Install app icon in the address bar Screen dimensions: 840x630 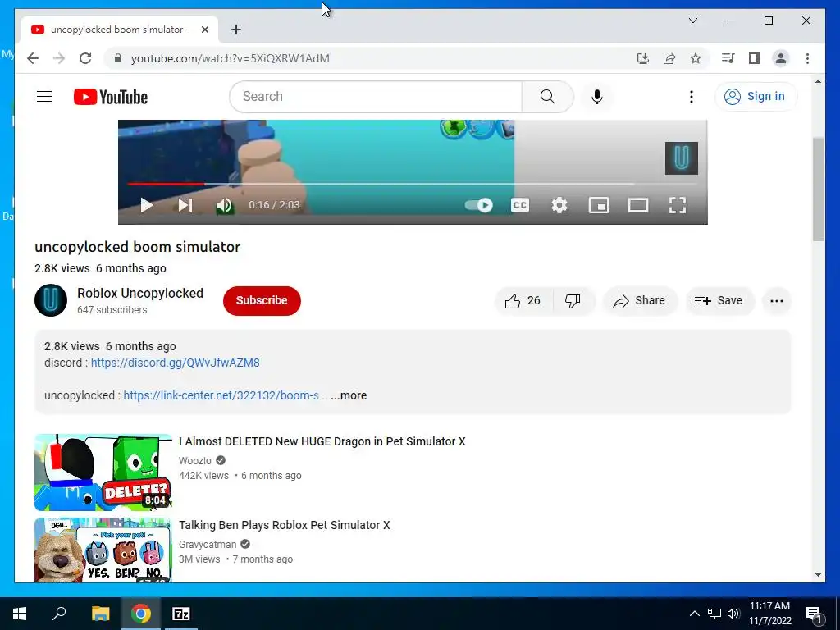pos(643,58)
